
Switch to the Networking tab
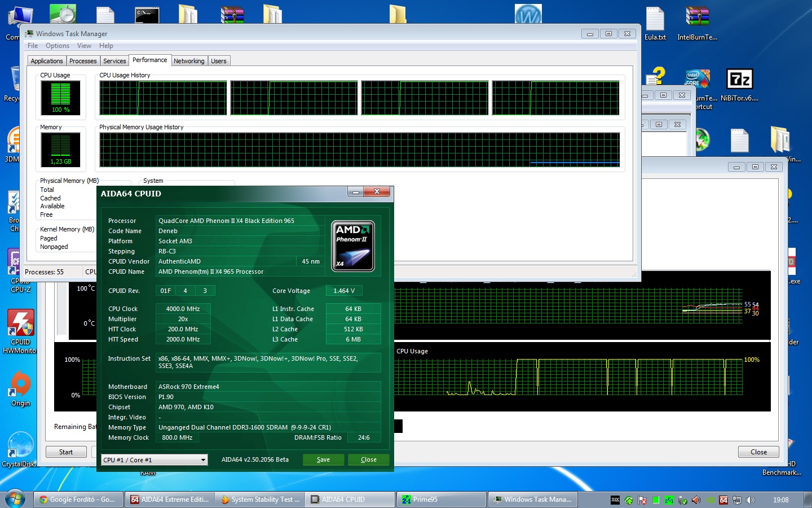[x=189, y=61]
